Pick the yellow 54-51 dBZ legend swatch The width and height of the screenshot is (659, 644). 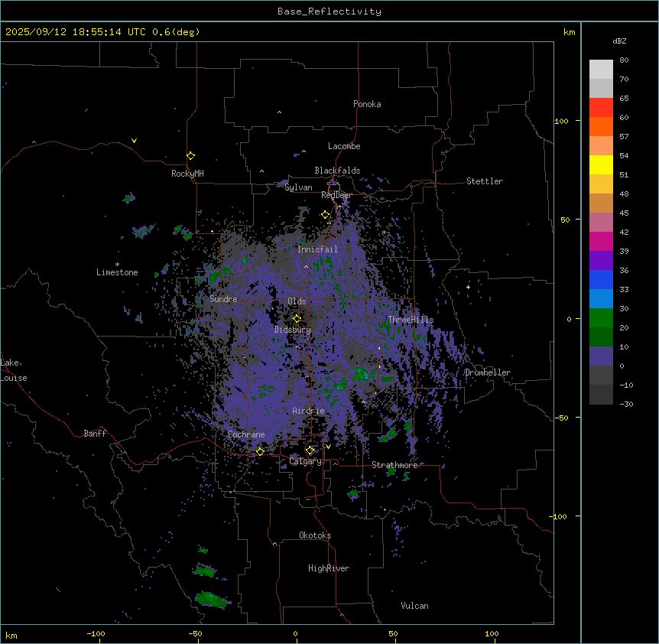[601, 164]
